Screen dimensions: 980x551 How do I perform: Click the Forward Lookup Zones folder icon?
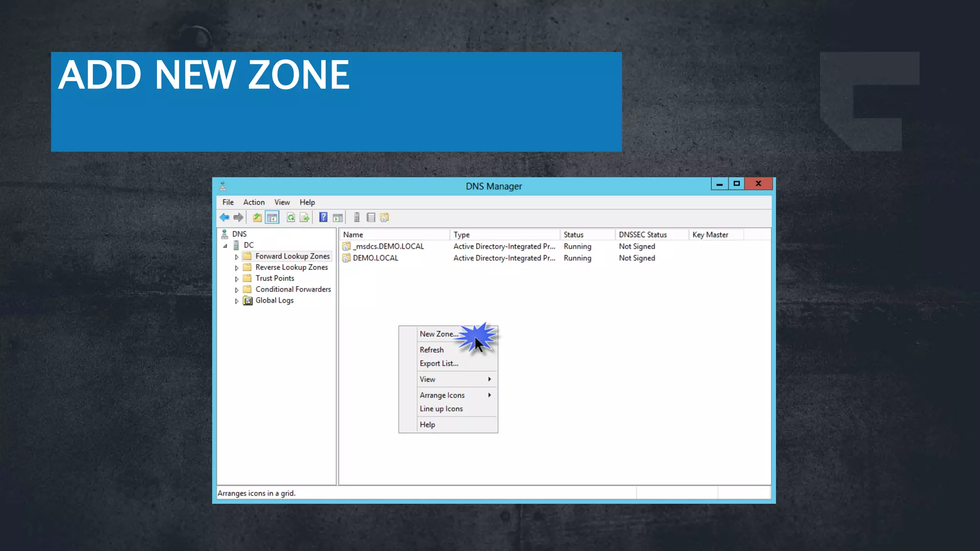[247, 256]
